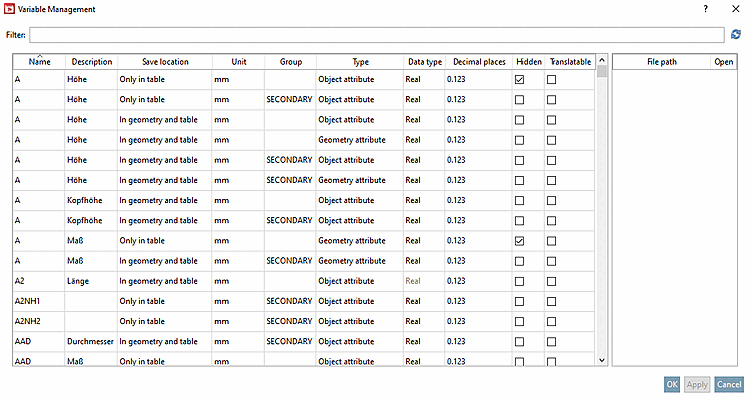Click Kopfhöhe description in the SECONDARY row
The height and width of the screenshot is (400, 750).
pos(91,221)
